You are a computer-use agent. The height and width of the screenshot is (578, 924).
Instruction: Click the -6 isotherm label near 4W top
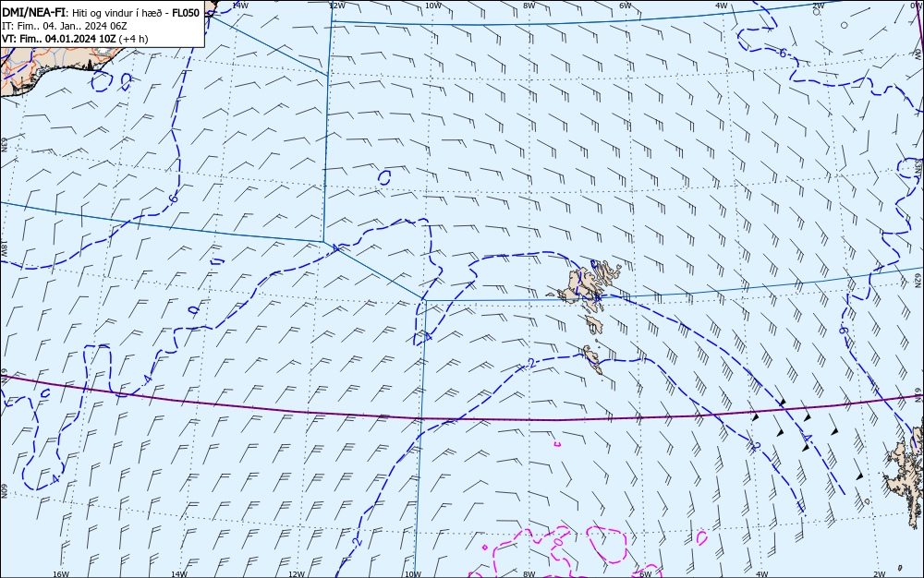pyautogui.click(x=782, y=53)
